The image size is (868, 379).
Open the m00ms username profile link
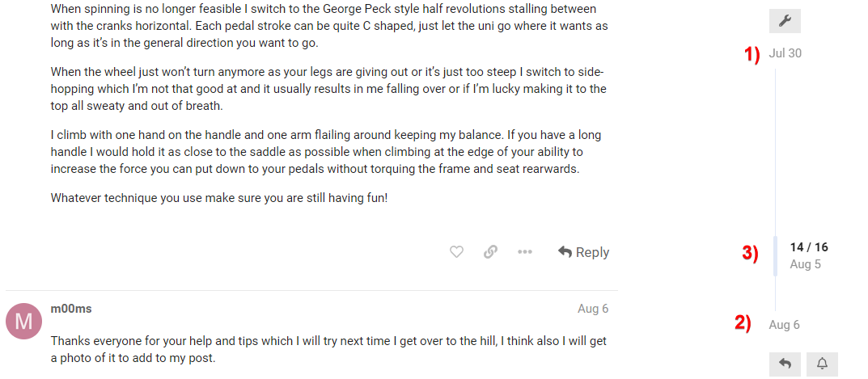tap(70, 309)
